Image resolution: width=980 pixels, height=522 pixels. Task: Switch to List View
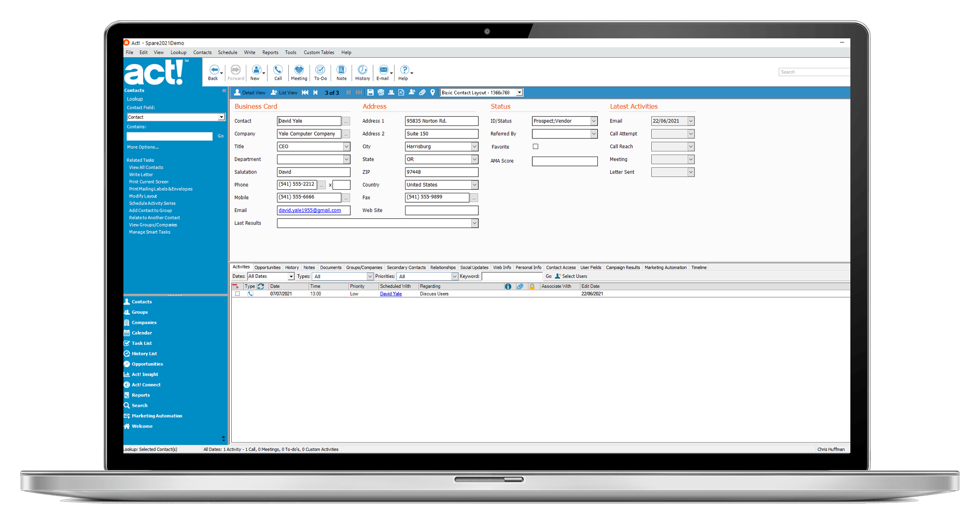[x=284, y=93]
